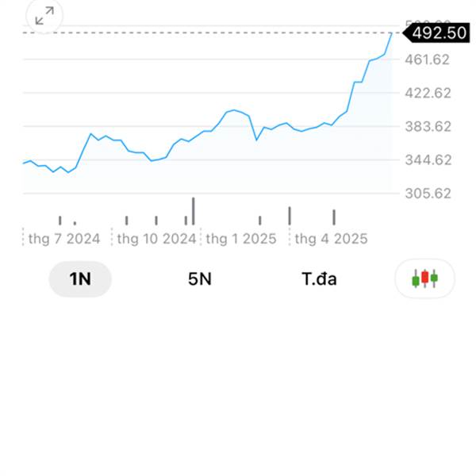Viewport: 476px width, 476px height.
Task: Click the 383.62 price axis label
Action: click(428, 126)
